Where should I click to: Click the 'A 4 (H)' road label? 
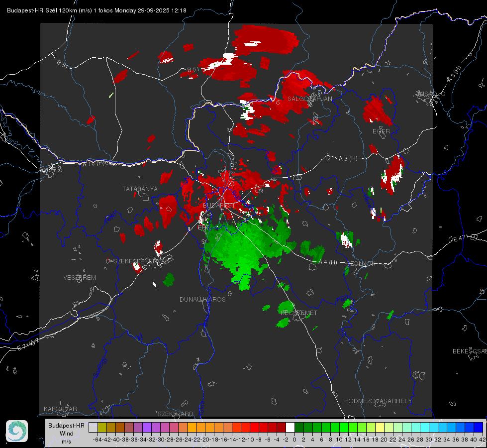[328, 262]
